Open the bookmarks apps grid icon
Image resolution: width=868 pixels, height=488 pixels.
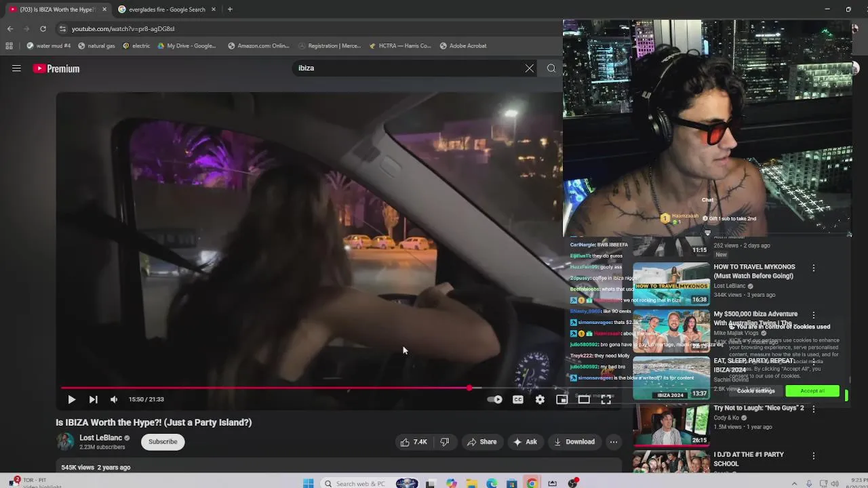pos(9,46)
